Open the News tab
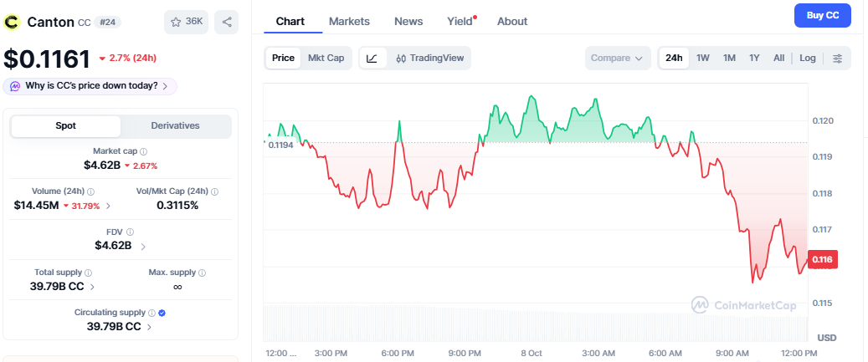Viewport: 868px width, 362px height. point(408,22)
